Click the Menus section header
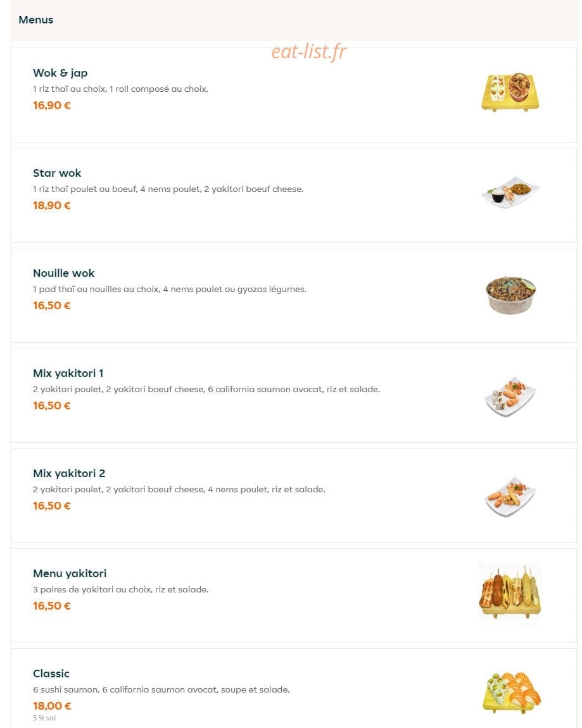The height and width of the screenshot is (728, 582). pyautogui.click(x=35, y=20)
